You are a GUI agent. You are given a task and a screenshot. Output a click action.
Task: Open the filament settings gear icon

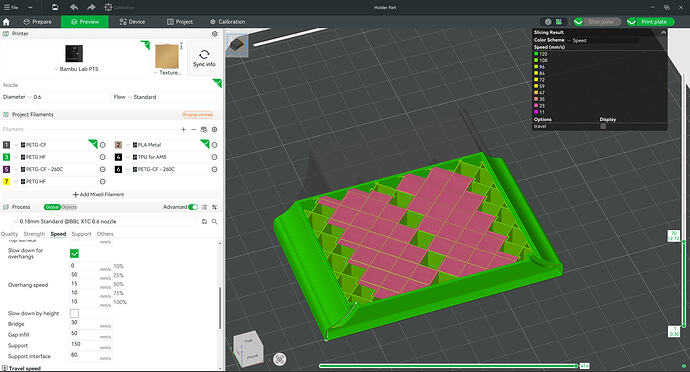tap(215, 129)
